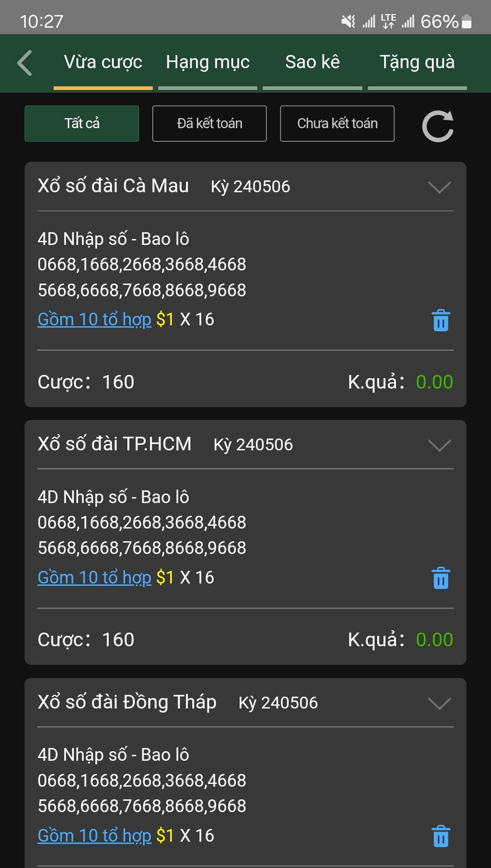Show only Chưa kết toán bets

click(x=337, y=124)
